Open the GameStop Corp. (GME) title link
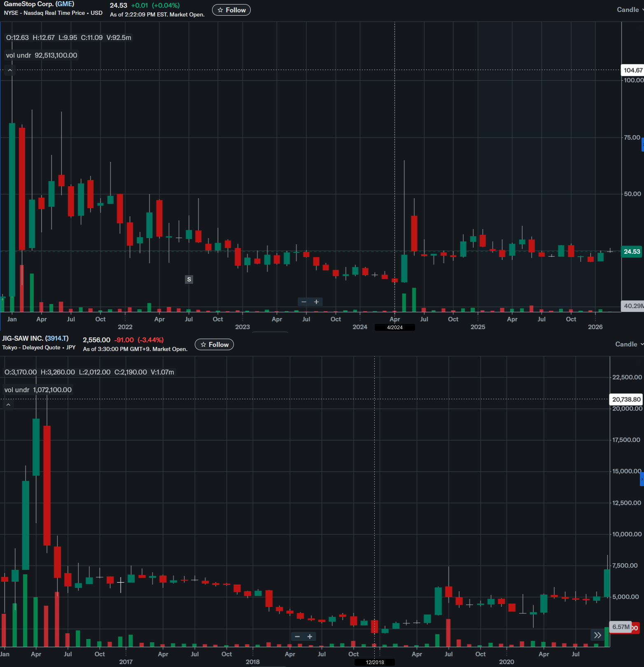This screenshot has height=667, width=644. 39,4
